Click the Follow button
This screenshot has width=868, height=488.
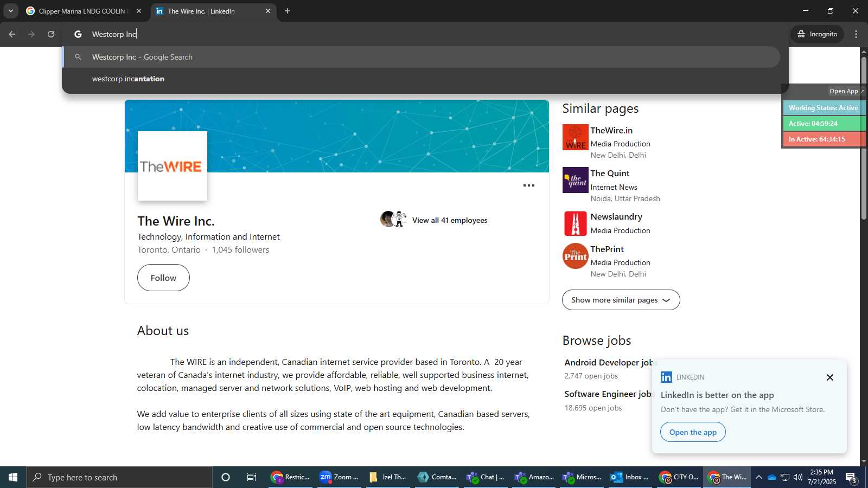click(x=163, y=278)
